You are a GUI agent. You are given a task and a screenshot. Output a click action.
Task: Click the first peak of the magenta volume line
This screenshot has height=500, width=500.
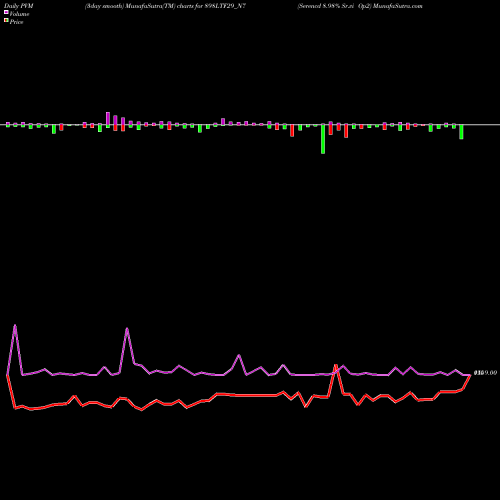15,326
